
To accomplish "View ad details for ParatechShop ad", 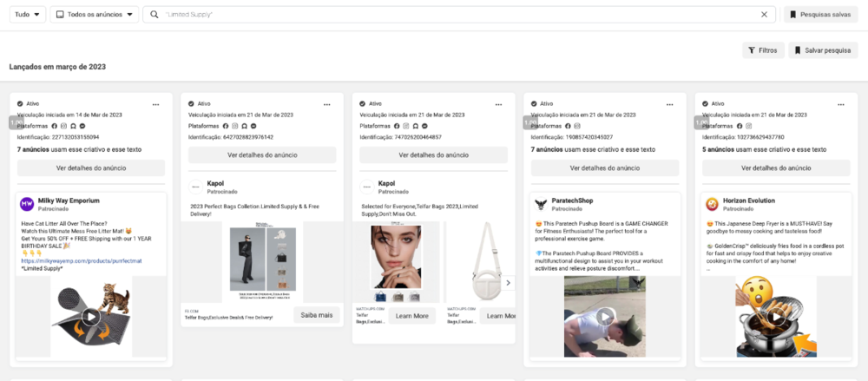I will (x=605, y=168).
